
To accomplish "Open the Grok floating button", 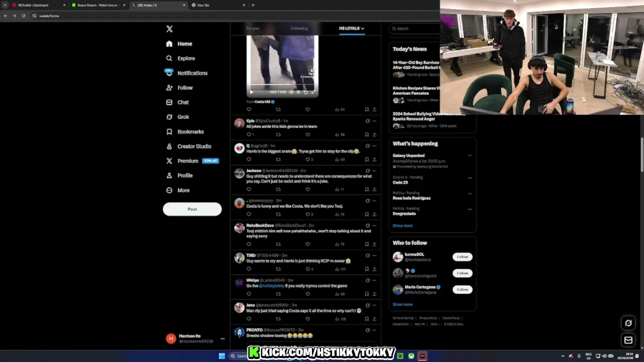I will (x=628, y=323).
